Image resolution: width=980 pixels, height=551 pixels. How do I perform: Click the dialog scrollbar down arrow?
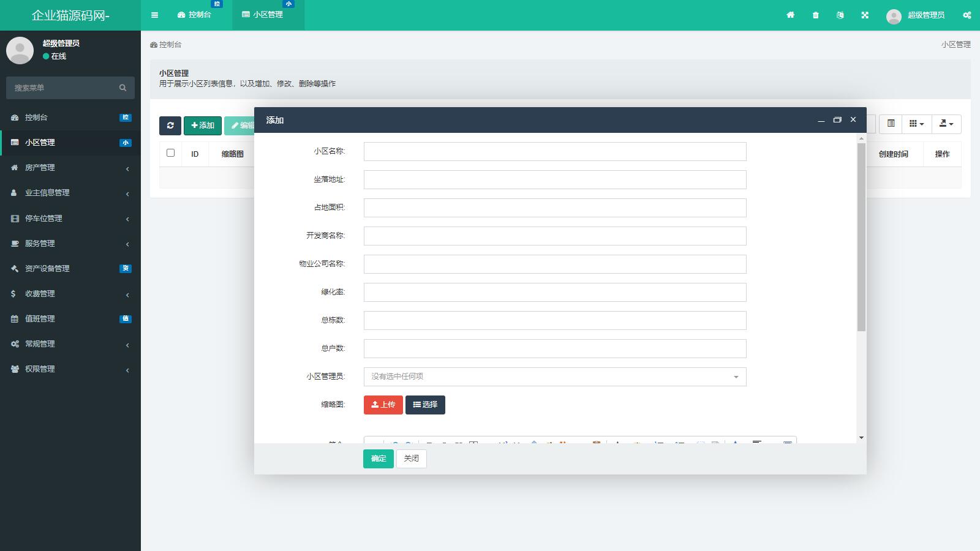coord(861,438)
